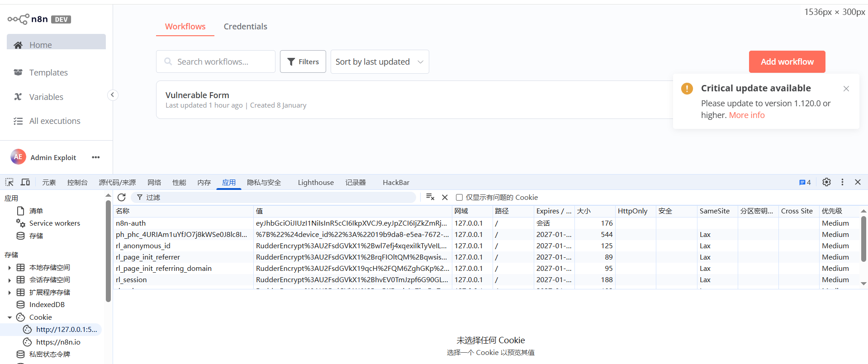Open the Lighthouse panel tab
The width and height of the screenshot is (868, 364).
315,183
